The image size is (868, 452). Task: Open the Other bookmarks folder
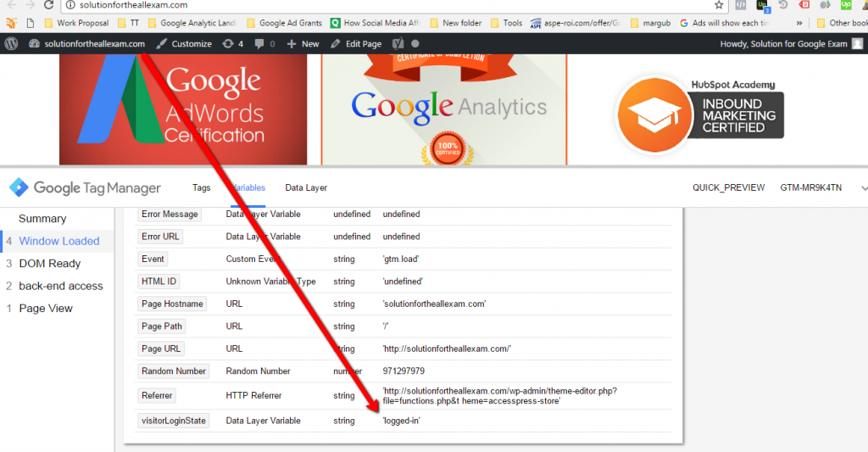point(842,23)
